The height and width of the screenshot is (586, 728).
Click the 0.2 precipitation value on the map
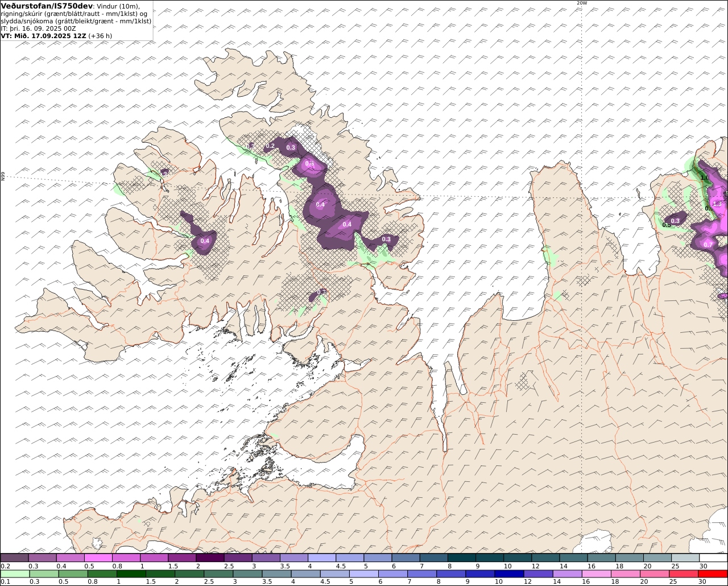tap(270, 146)
